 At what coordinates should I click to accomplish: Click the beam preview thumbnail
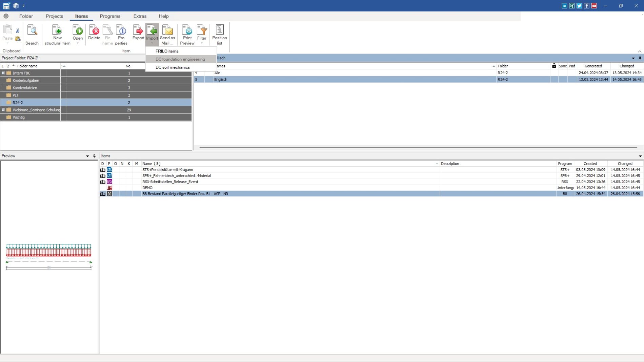(x=49, y=257)
